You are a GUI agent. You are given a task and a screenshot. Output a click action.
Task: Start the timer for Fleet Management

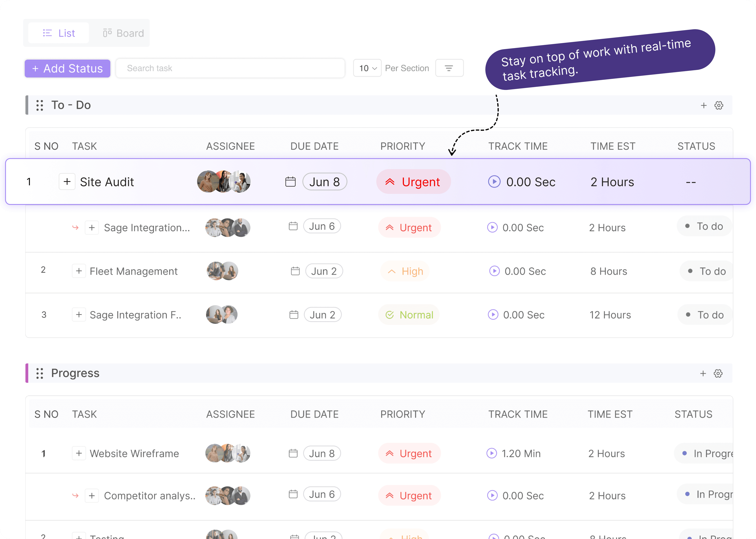click(494, 271)
